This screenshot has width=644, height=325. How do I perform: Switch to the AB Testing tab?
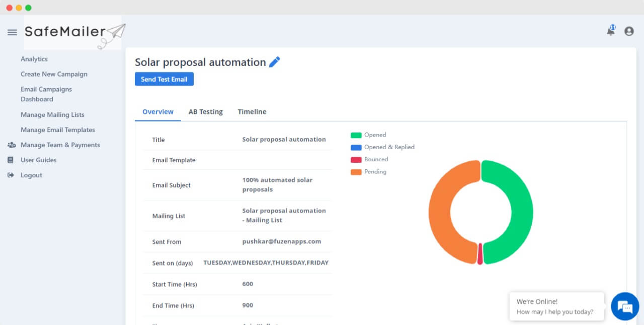point(206,112)
